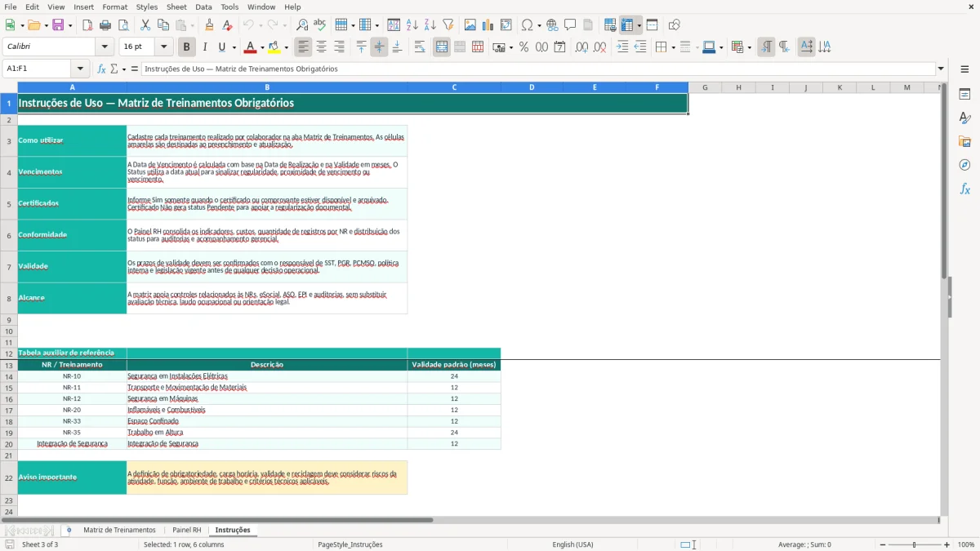Open sidebar Gallery icon
980x551 pixels.
coord(964,141)
